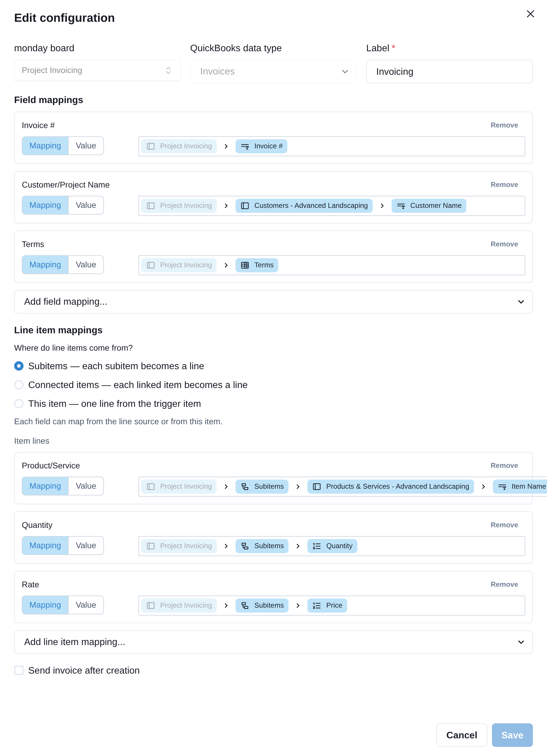Image resolution: width=547 pixels, height=756 pixels.
Task: Enable Send invoice after creation checkbox
Action: pos(19,670)
